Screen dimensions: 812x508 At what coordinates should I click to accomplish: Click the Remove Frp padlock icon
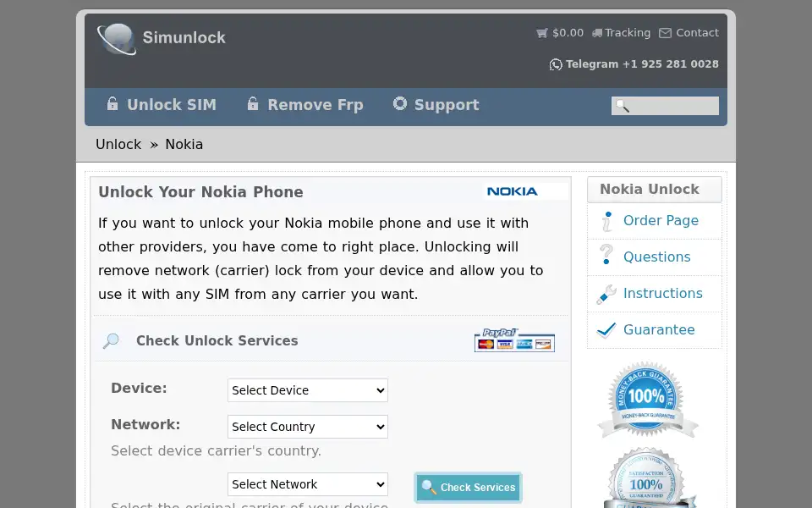click(253, 103)
